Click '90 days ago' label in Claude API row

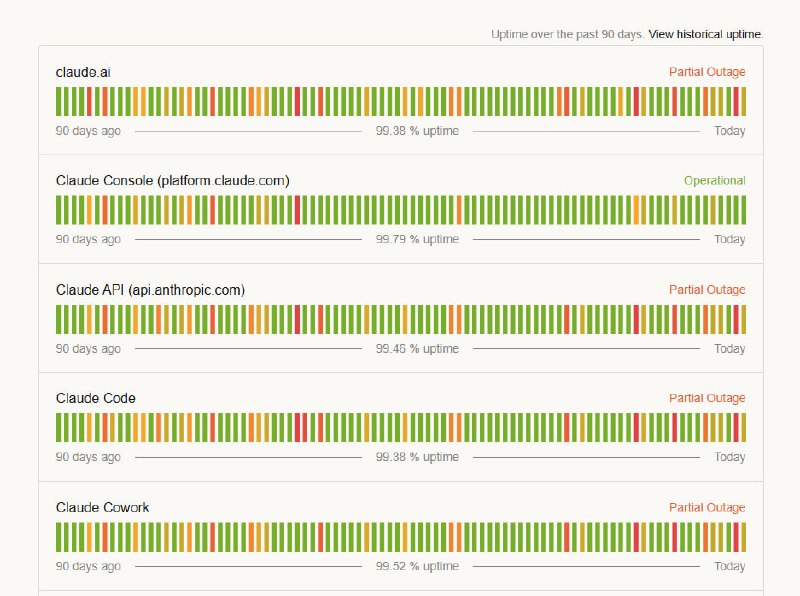(88, 349)
